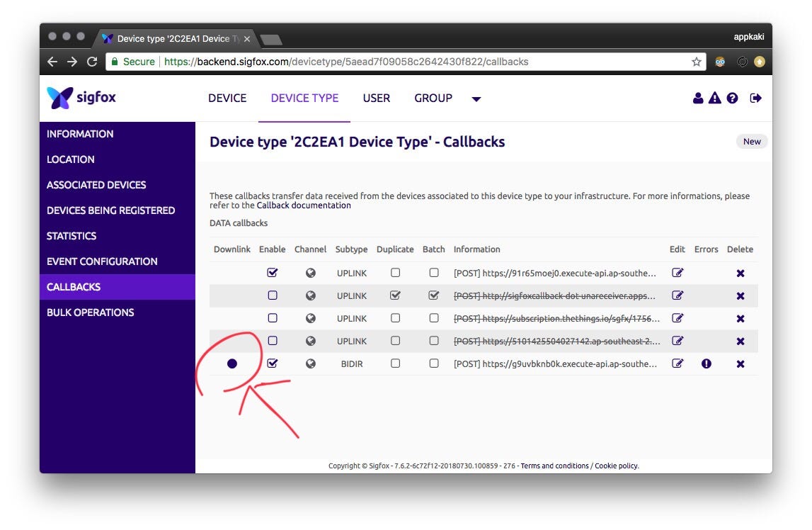View errors of the BIDIR callback
The width and height of the screenshot is (812, 530).
tap(707, 363)
